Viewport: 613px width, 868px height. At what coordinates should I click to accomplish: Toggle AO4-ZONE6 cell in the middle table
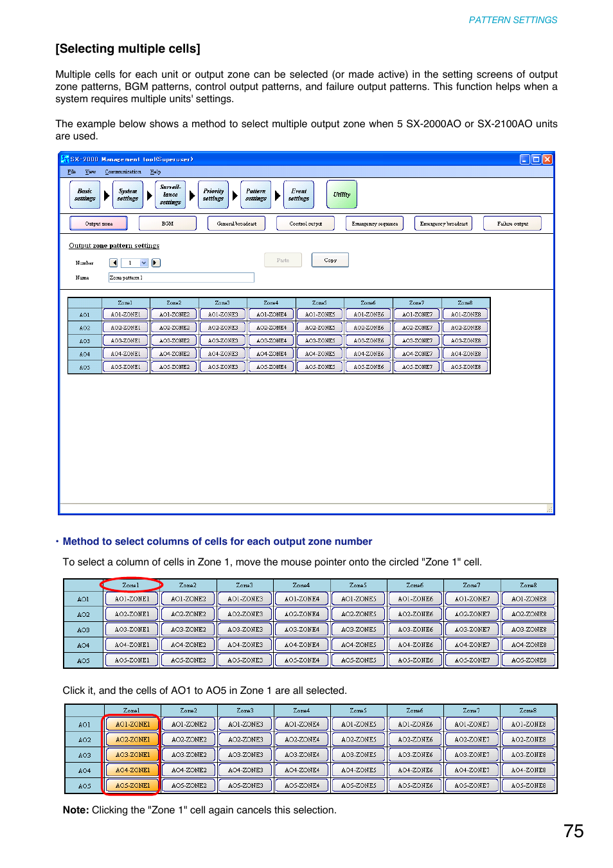[x=415, y=645]
